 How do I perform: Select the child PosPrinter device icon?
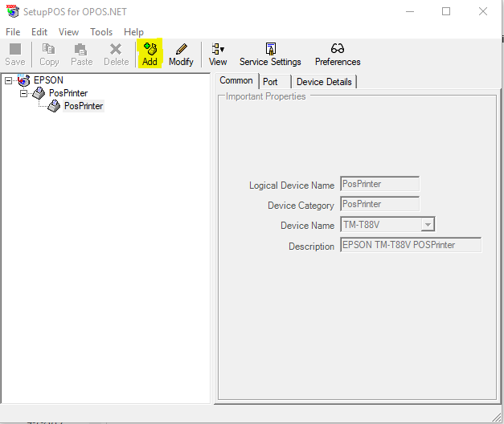tap(54, 106)
